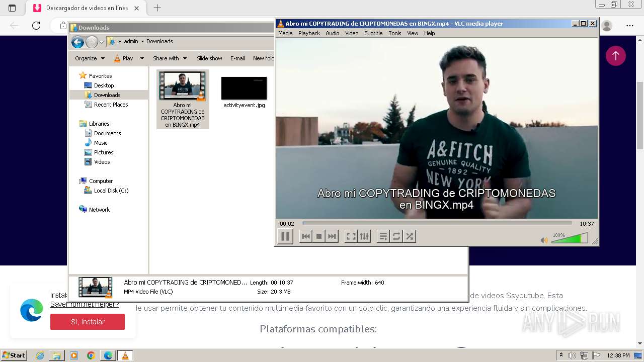Select Downloads in navigation pane

coord(107,95)
